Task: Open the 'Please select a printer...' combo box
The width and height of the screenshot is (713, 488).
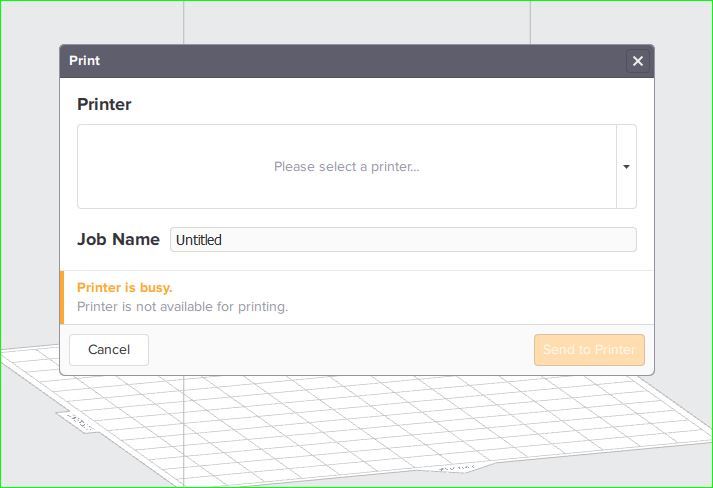Action: (356, 166)
